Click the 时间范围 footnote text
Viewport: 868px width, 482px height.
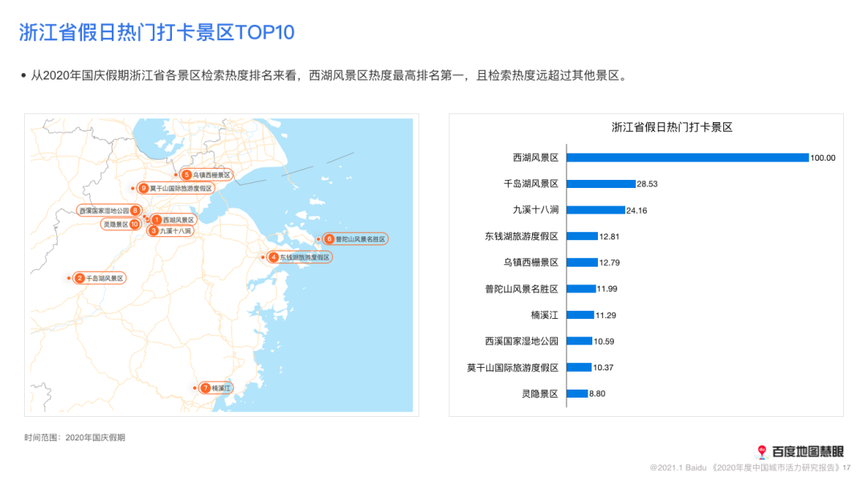pyautogui.click(x=75, y=437)
